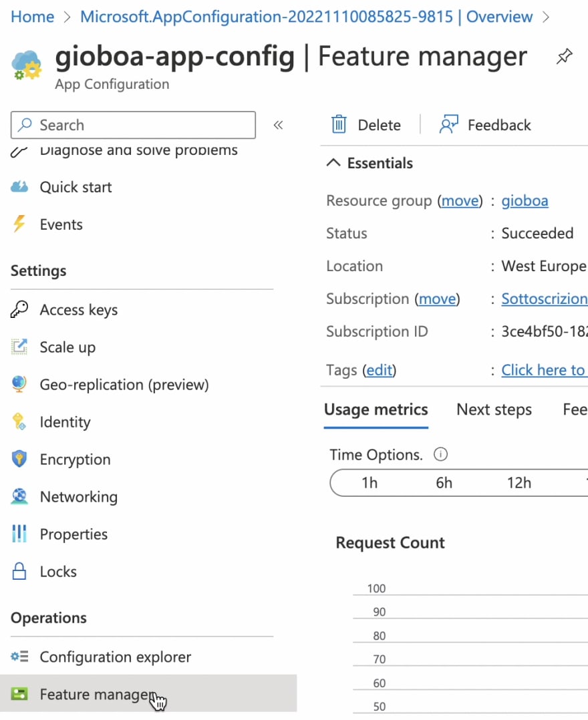This screenshot has width=588, height=720.
Task: Click the chevron after Overview breadcrumb
Action: pyautogui.click(x=546, y=17)
